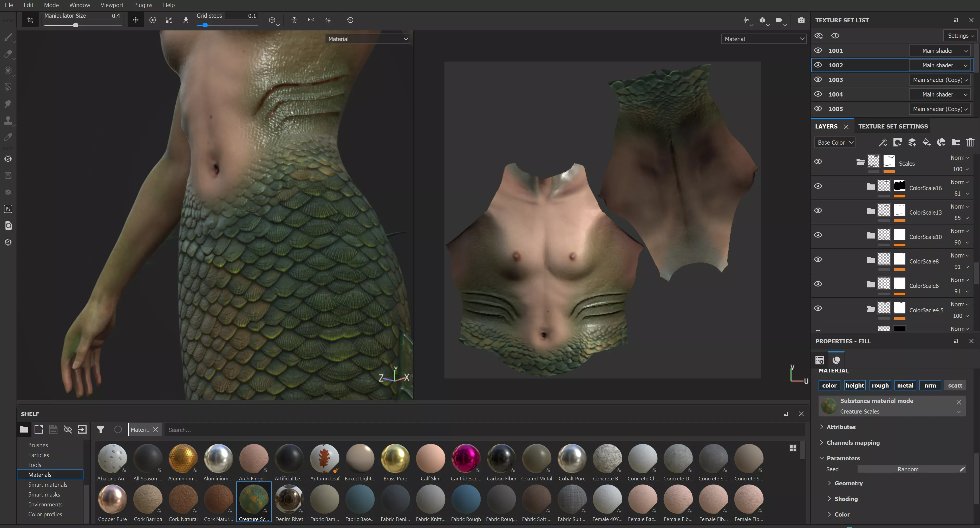Toggle the height channel button
This screenshot has height=528, width=980.
coord(854,385)
